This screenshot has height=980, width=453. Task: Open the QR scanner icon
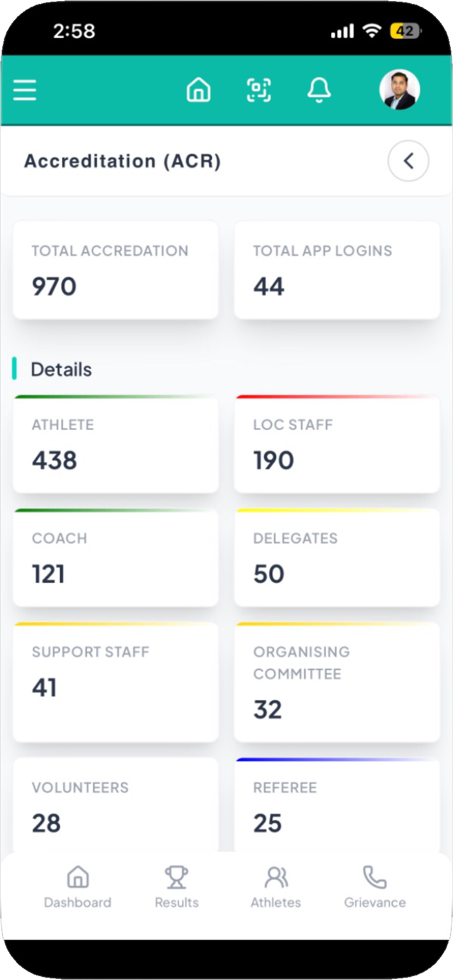pos(259,90)
